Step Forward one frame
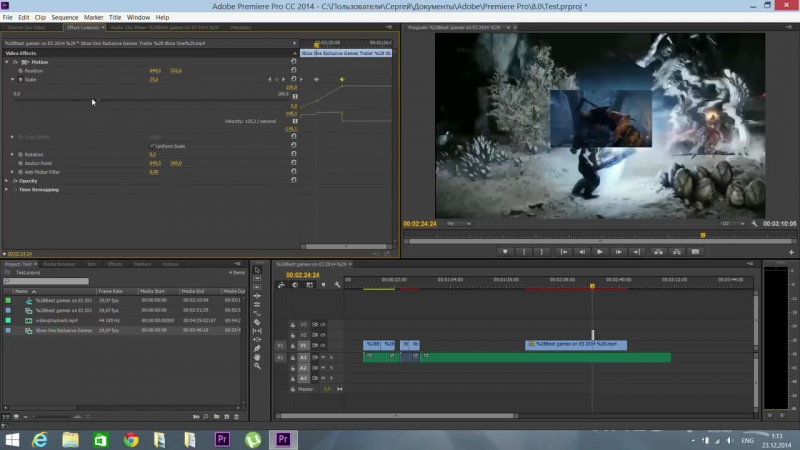Screen dimensions: 800x450 point(618,252)
